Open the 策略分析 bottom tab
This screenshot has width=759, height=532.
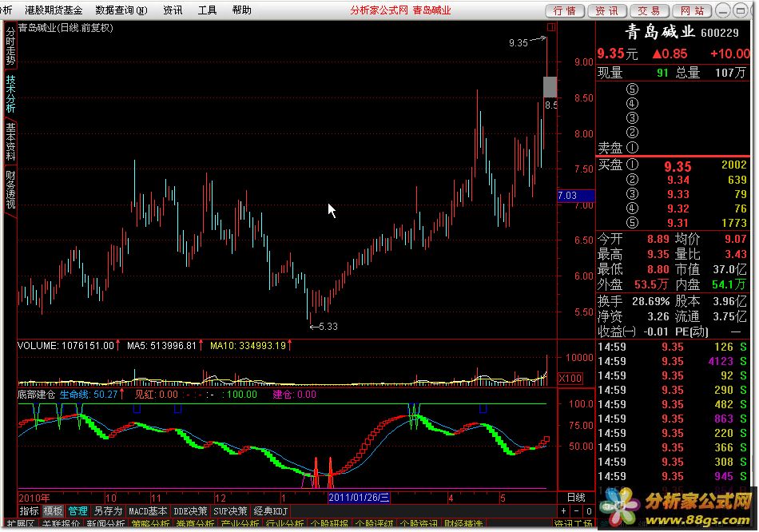click(x=150, y=524)
